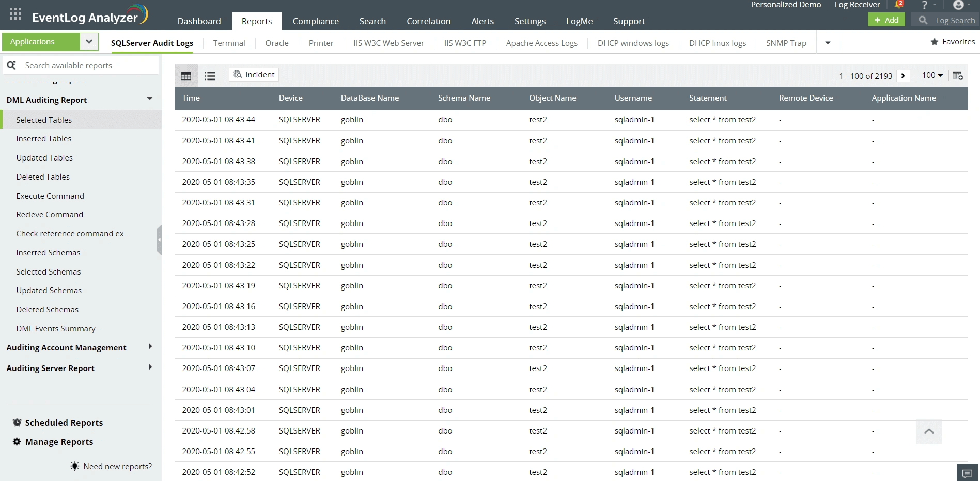Viewport: 980px width, 481px height.
Task: Open the Log Receiver link
Action: [858, 5]
